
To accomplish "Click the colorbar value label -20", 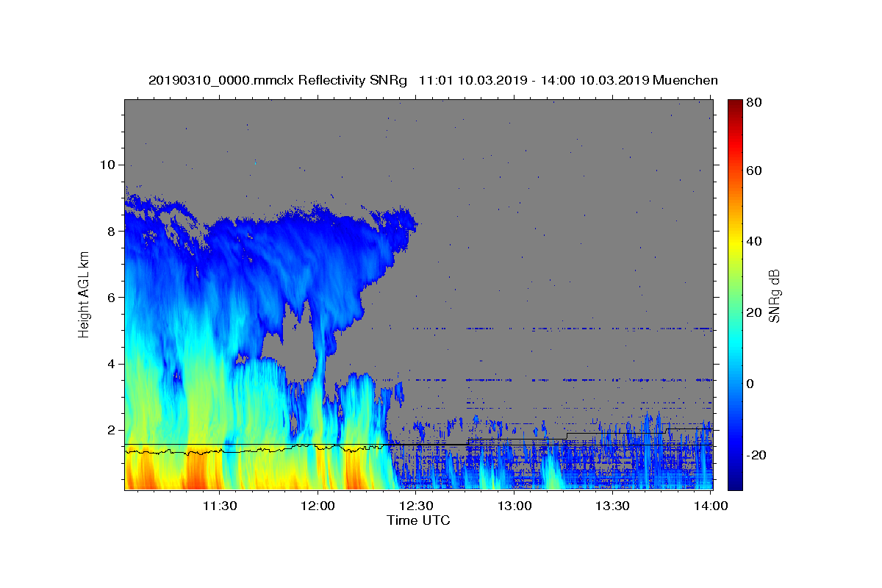I will [x=756, y=455].
